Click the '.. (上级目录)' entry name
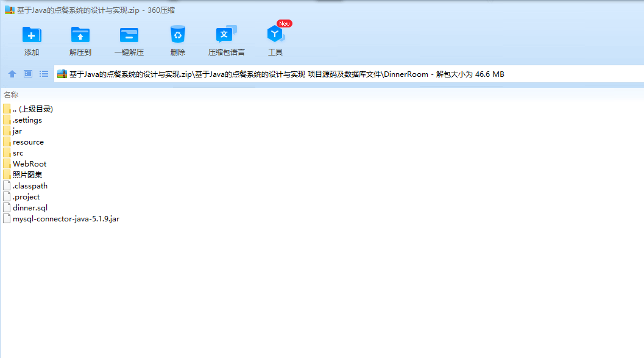The width and height of the screenshot is (644, 358). pyautogui.click(x=33, y=109)
